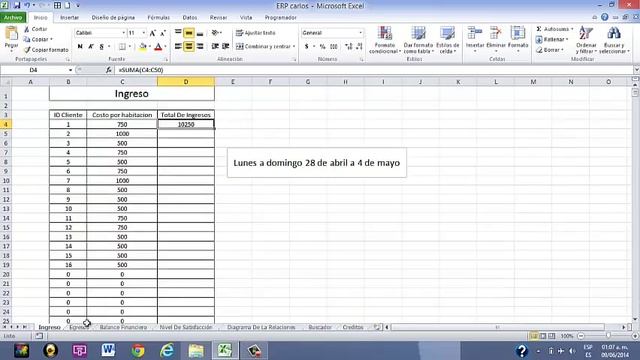Click the Name Box showing D4
Viewport: 640px width, 360px height.
[x=33, y=70]
